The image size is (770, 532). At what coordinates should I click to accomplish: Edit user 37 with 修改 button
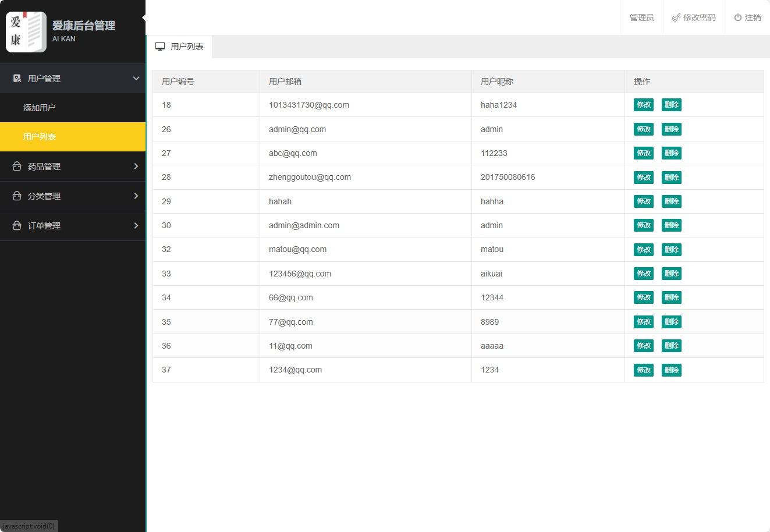[x=643, y=370]
